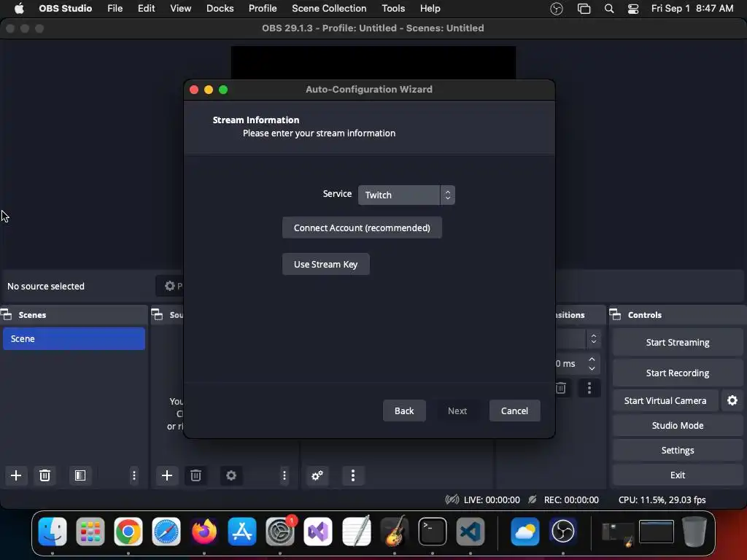Open OBS Settings from Controls
This screenshot has width=747, height=560.
pyautogui.click(x=678, y=450)
